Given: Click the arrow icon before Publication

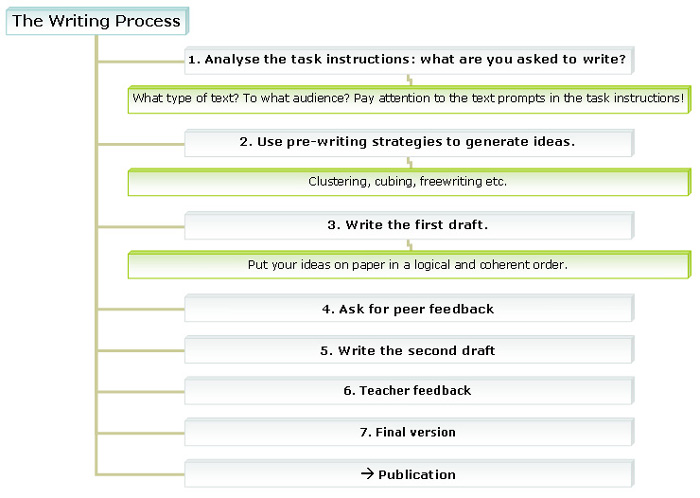Looking at the screenshot, I should click(367, 473).
